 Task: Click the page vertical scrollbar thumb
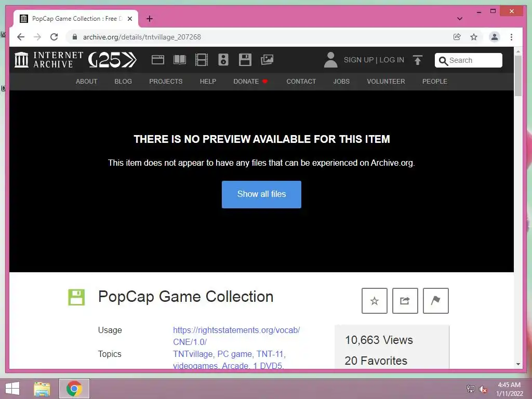click(x=518, y=76)
